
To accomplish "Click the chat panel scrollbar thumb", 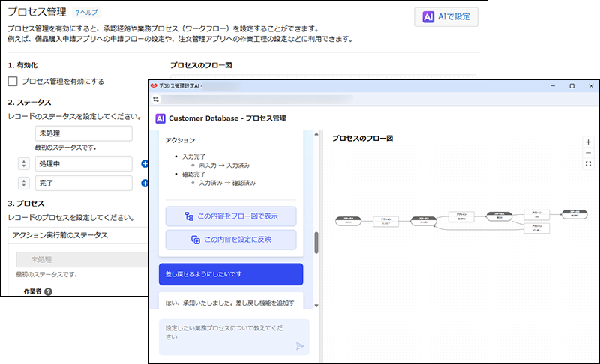I will (x=316, y=243).
